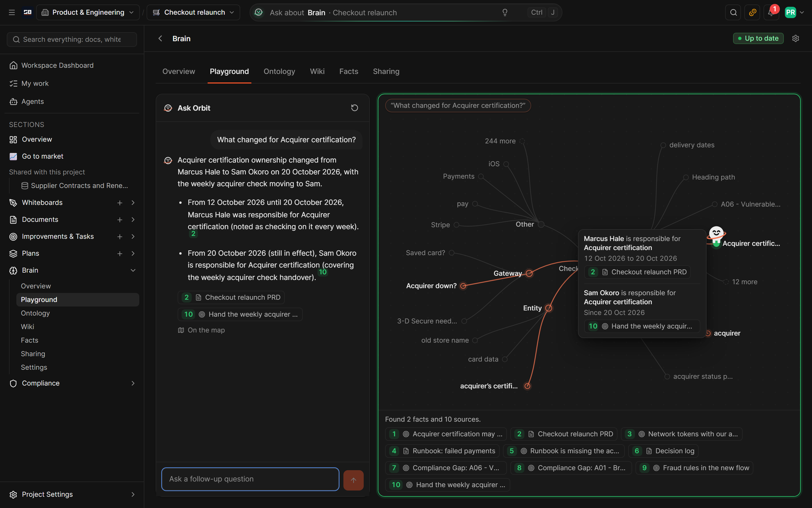
Task: Switch to the Sharing tab
Action: coord(386,71)
